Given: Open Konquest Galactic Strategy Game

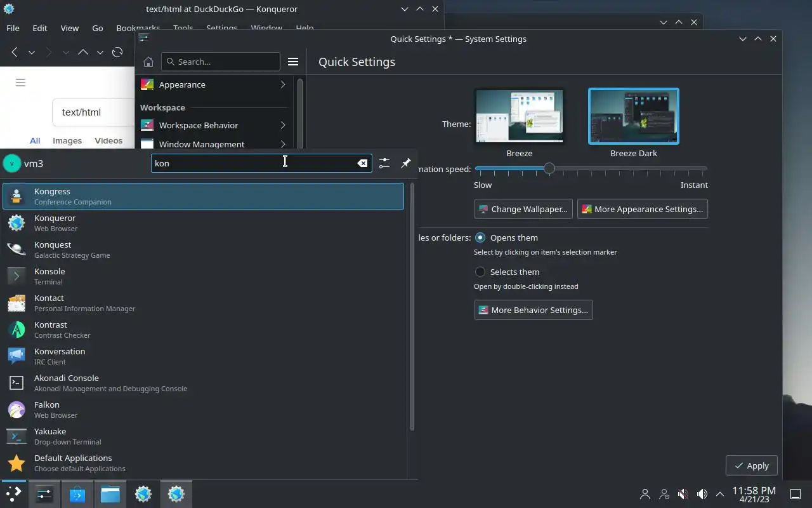Looking at the screenshot, I should 203,250.
